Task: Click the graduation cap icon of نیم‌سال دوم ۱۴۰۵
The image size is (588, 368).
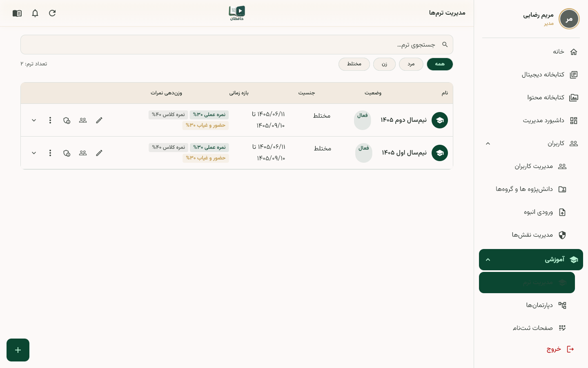Action: click(x=440, y=120)
